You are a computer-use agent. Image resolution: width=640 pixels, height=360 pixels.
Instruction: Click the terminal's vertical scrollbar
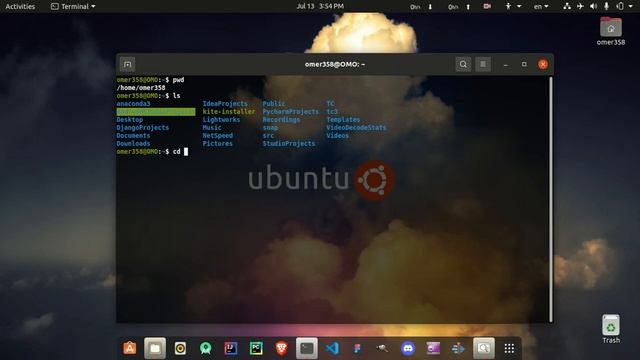point(551,199)
